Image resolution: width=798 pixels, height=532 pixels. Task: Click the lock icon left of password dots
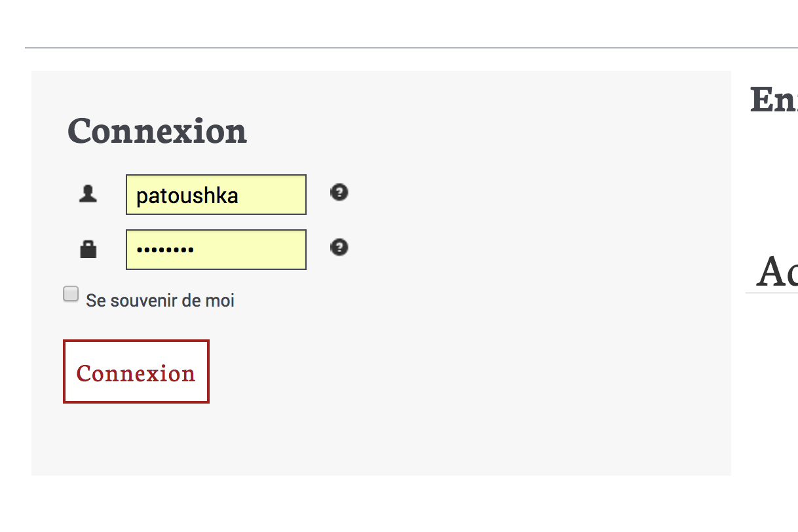(88, 249)
